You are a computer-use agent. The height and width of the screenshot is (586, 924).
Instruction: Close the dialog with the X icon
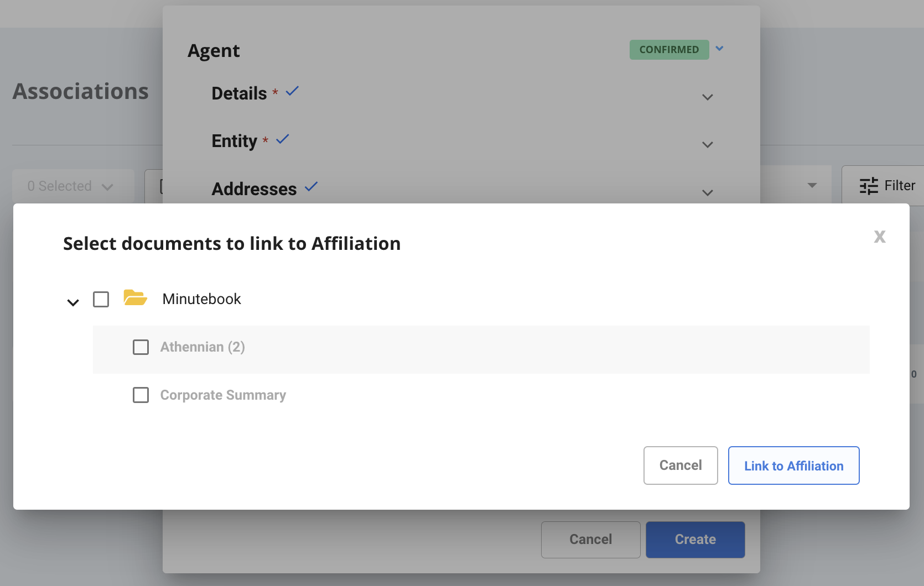point(879,237)
